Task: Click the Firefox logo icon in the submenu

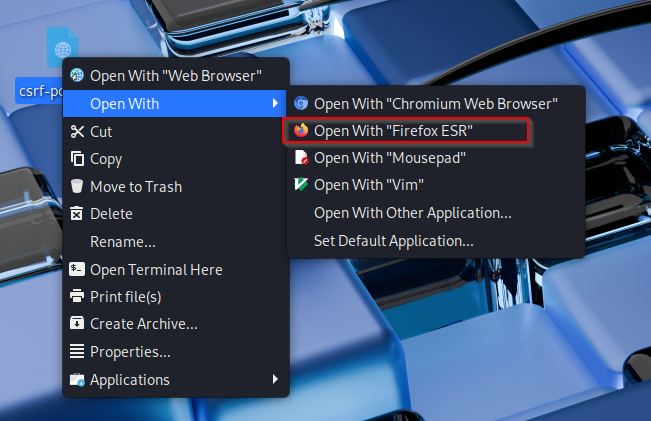Action: pos(301,130)
